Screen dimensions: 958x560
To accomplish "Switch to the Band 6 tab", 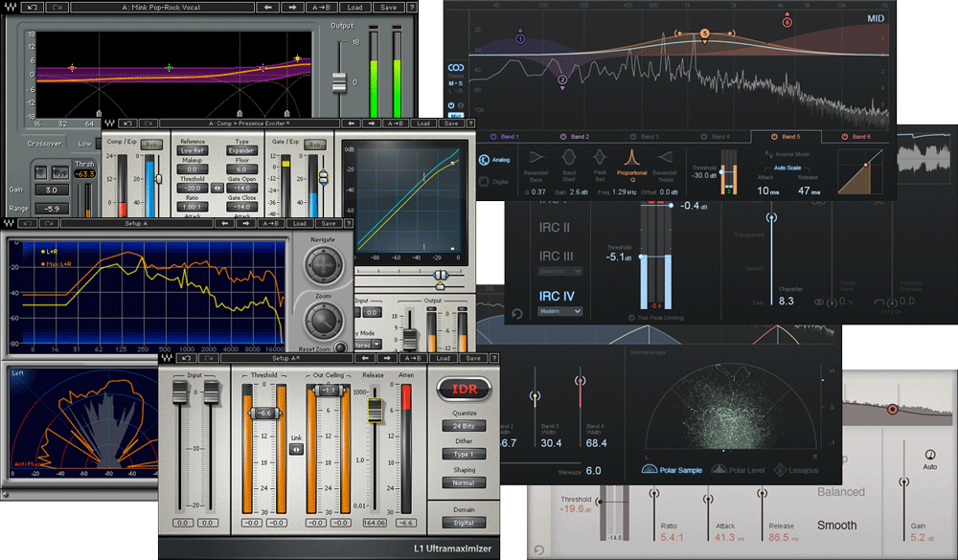I will (x=855, y=137).
